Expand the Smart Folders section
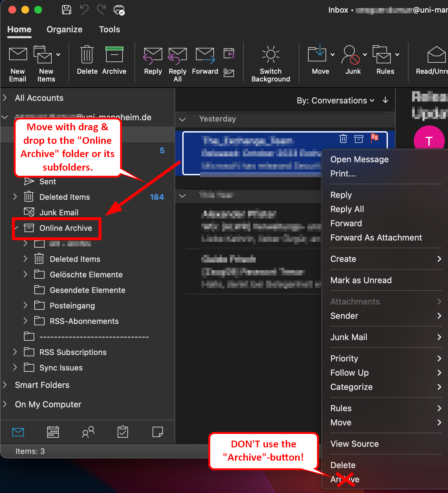Image resolution: width=448 pixels, height=493 pixels. [x=5, y=385]
